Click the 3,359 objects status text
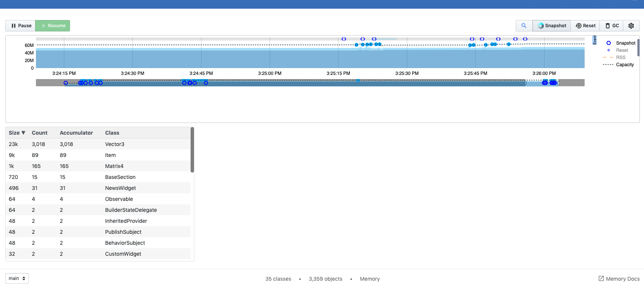Image resolution: width=644 pixels, height=286 pixels. coord(326,279)
